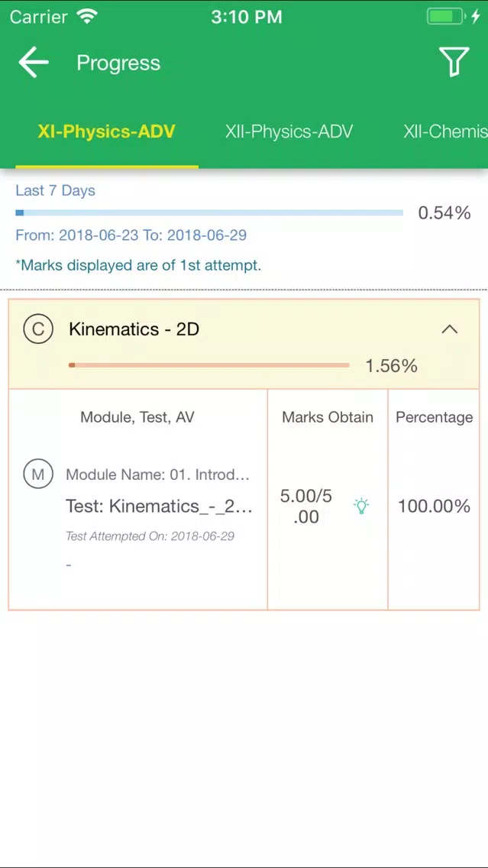This screenshot has width=488, height=868.
Task: Tap Module Name: 01. Introd… text
Action: pos(157,474)
